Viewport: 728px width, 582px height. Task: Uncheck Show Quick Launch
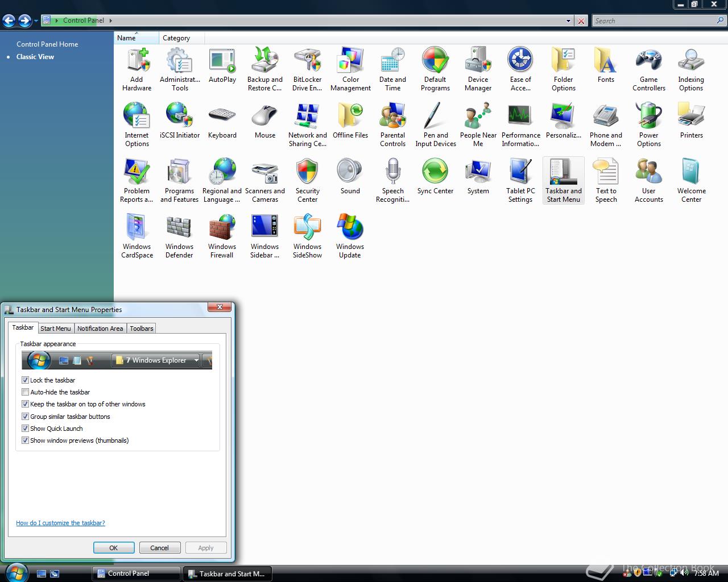[x=25, y=429]
